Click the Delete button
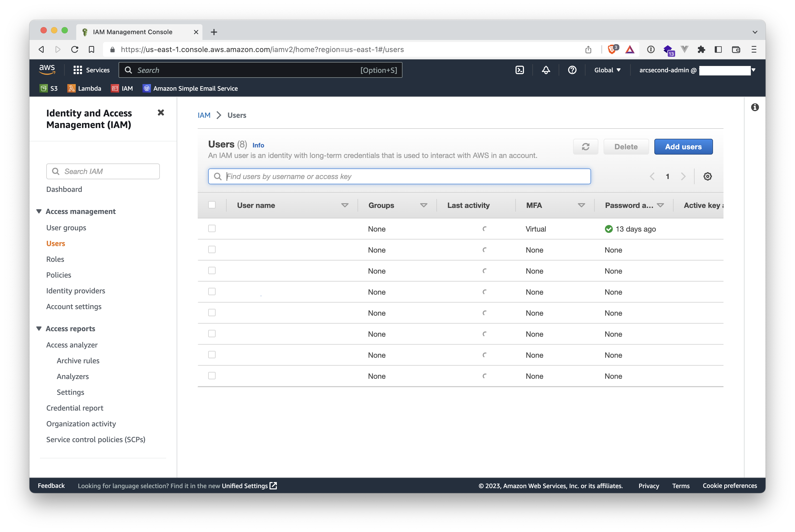The width and height of the screenshot is (795, 532). [625, 147]
